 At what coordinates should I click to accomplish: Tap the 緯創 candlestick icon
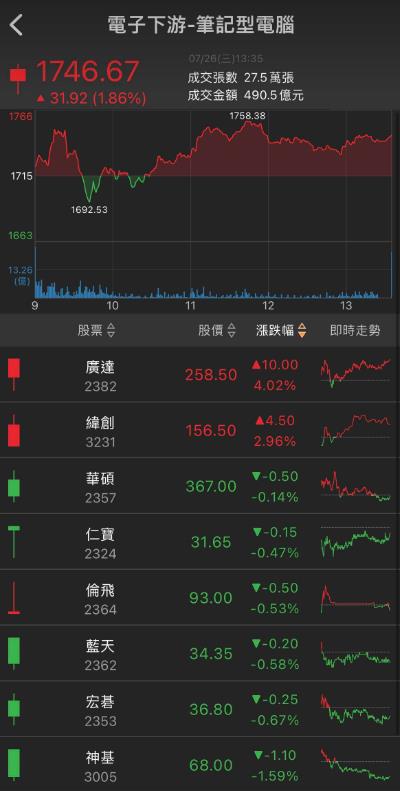click(x=14, y=430)
